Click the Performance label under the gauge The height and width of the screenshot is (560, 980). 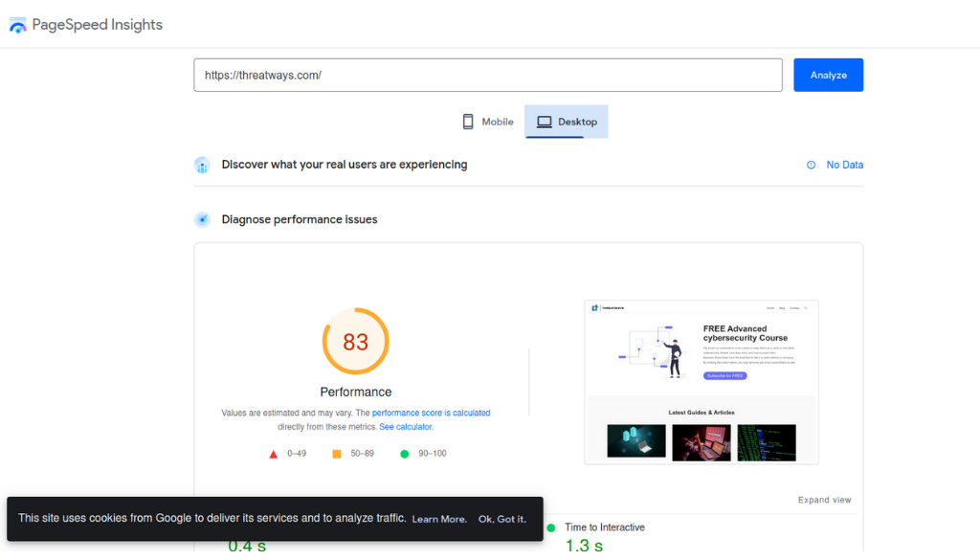[x=356, y=392]
